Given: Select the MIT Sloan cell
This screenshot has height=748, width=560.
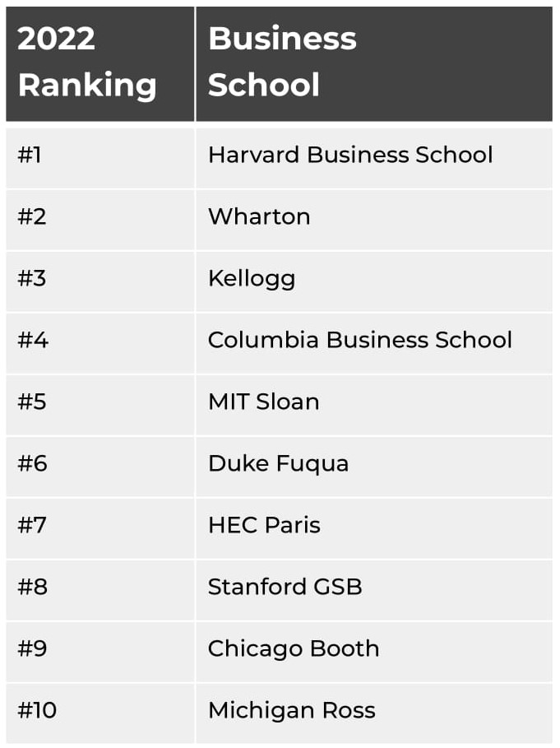Looking at the screenshot, I should pyautogui.click(x=263, y=402).
